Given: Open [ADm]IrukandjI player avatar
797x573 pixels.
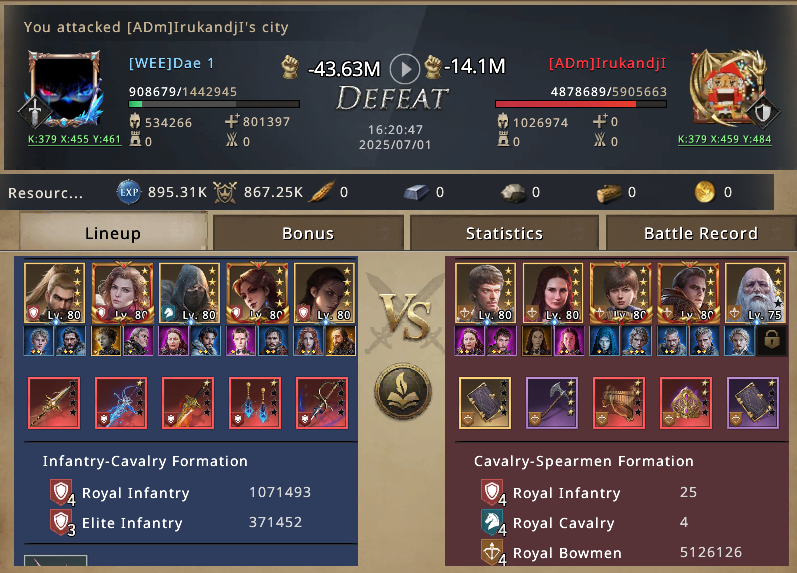Looking at the screenshot, I should [730, 88].
